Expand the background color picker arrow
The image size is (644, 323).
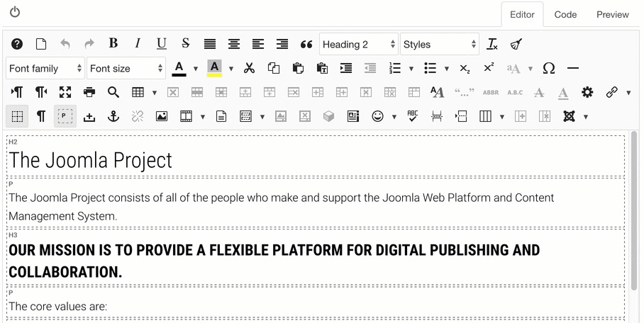pyautogui.click(x=231, y=69)
